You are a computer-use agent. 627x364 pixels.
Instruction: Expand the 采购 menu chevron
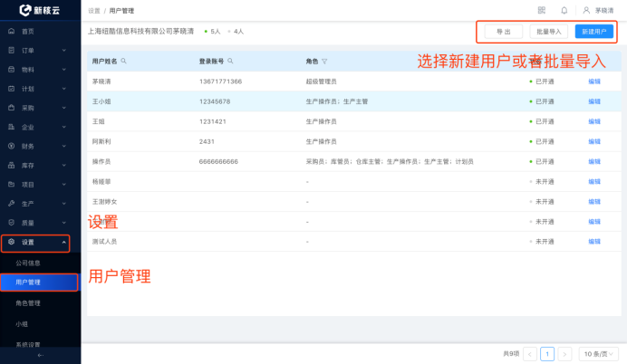64,108
